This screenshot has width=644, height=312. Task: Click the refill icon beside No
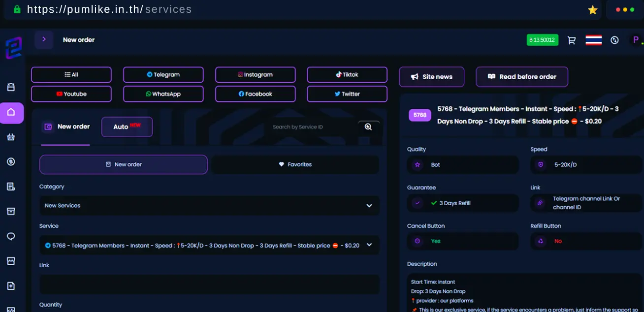(x=540, y=241)
